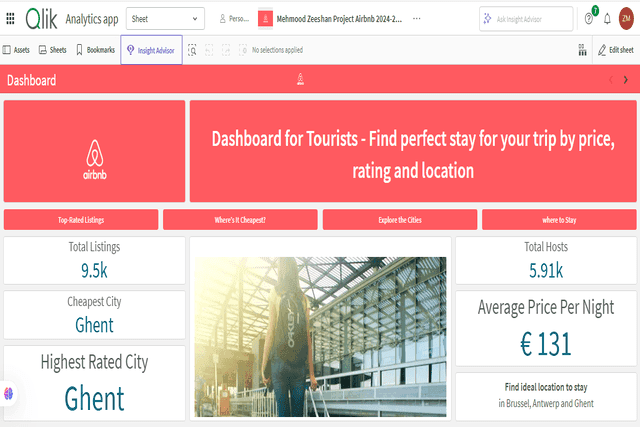Click the small Airbnb logo in Dashboard header
This screenshot has width=640, height=427.
tap(300, 79)
